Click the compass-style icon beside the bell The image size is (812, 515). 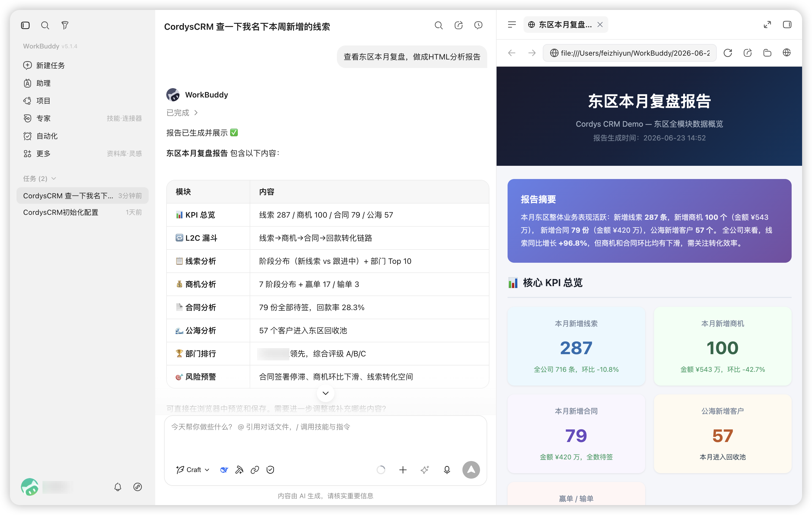pyautogui.click(x=138, y=487)
